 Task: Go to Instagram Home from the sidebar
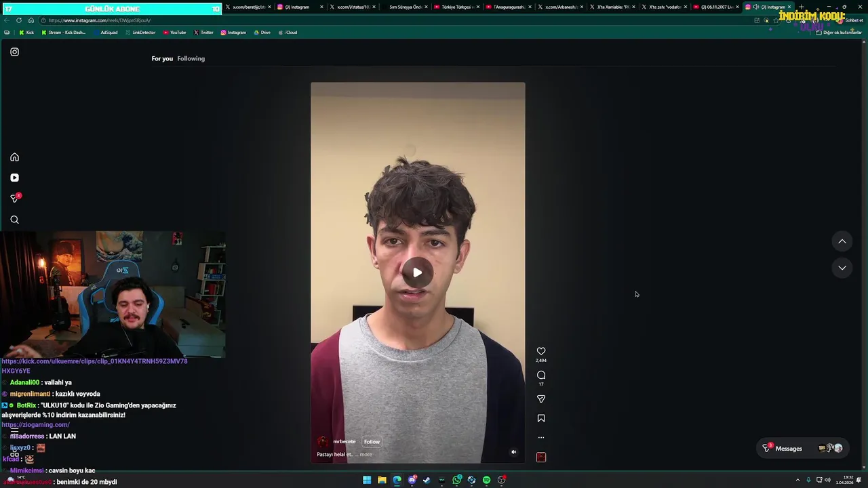(14, 157)
